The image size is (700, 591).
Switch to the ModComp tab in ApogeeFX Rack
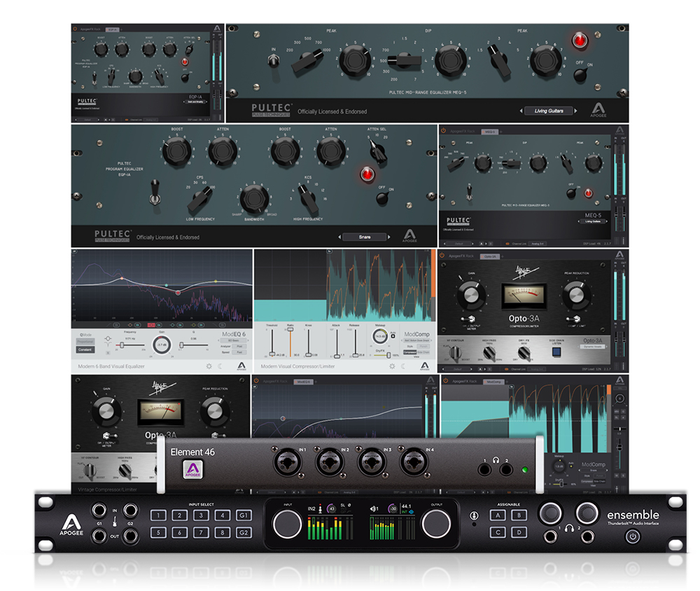click(x=493, y=382)
